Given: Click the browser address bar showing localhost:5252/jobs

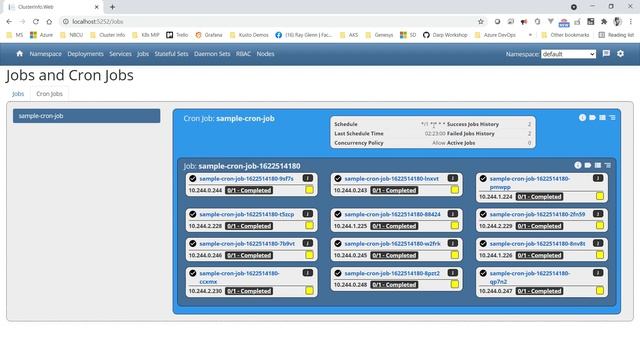Looking at the screenshot, I should coord(269,22).
